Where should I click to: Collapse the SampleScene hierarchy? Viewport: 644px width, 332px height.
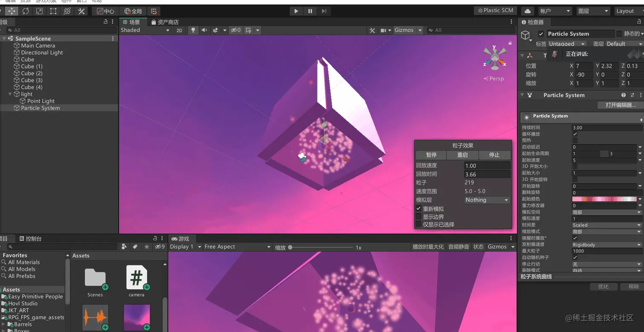click(4, 39)
